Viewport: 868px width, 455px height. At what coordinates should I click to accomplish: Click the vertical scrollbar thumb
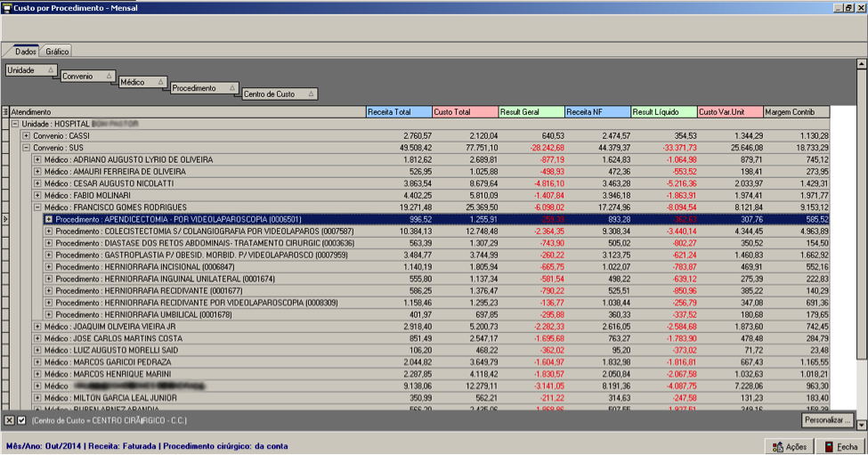click(862, 215)
